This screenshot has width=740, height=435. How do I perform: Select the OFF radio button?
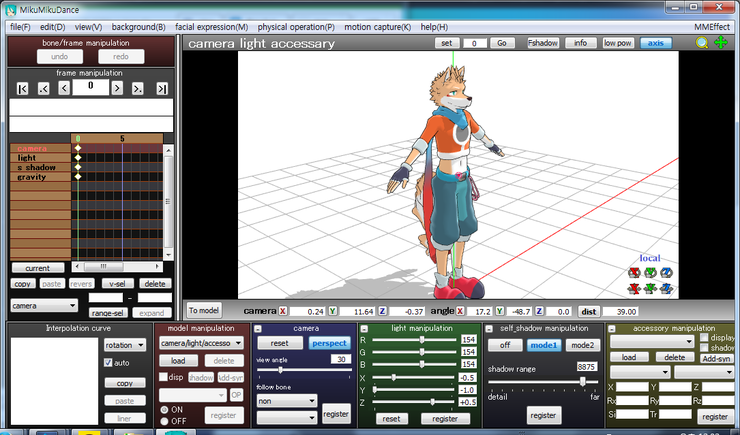pos(164,421)
